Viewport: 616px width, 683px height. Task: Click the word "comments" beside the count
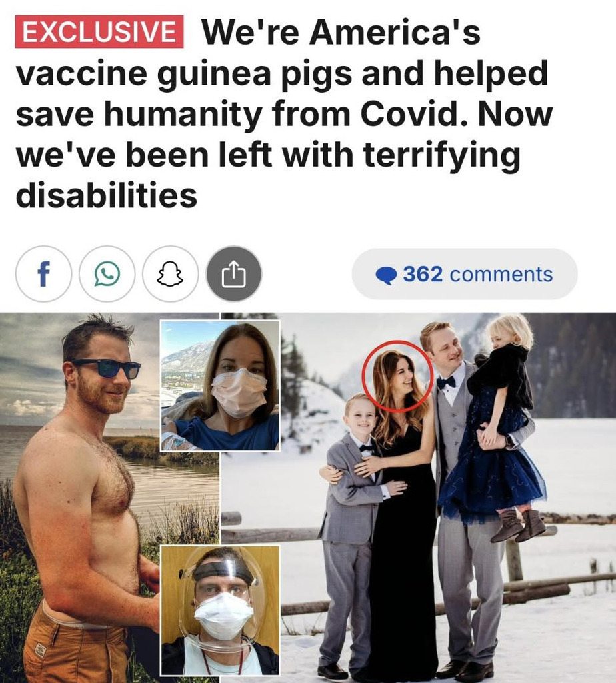point(501,274)
